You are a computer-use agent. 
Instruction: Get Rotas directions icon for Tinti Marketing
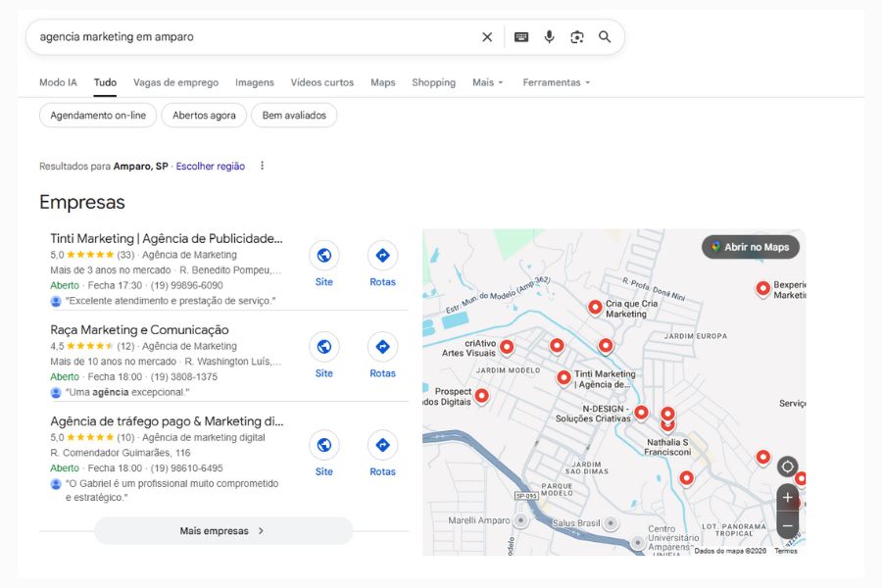point(382,256)
